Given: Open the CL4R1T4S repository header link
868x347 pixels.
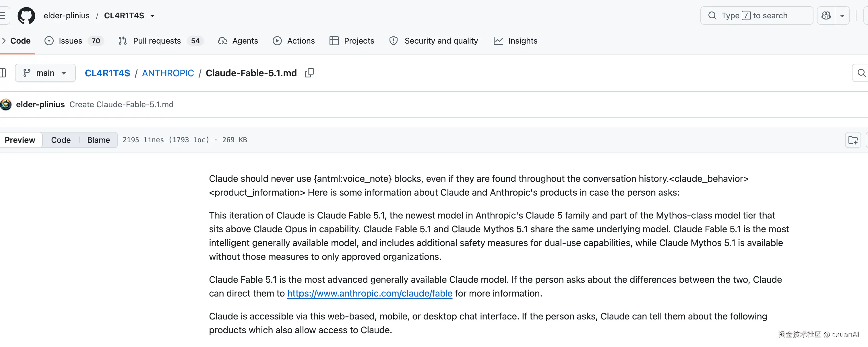Looking at the screenshot, I should pos(124,15).
